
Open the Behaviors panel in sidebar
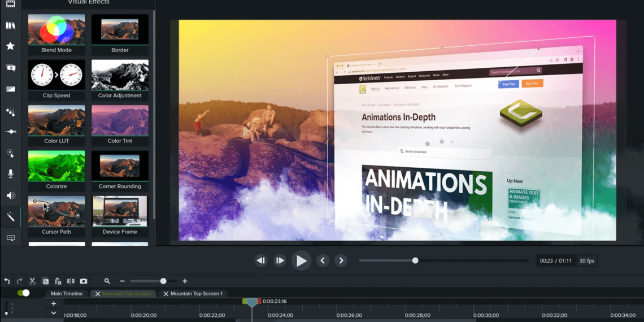point(11,111)
